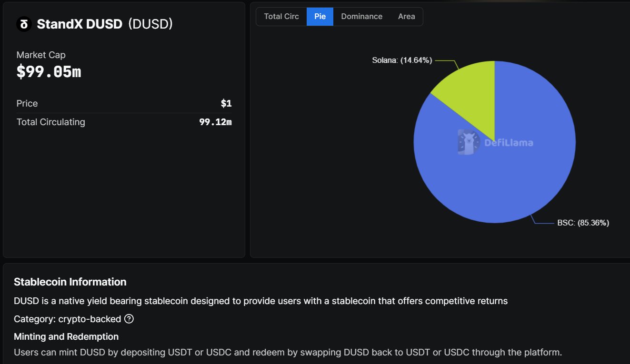Click the 99.12m total circulating value
The height and width of the screenshot is (364, 630).
point(215,122)
